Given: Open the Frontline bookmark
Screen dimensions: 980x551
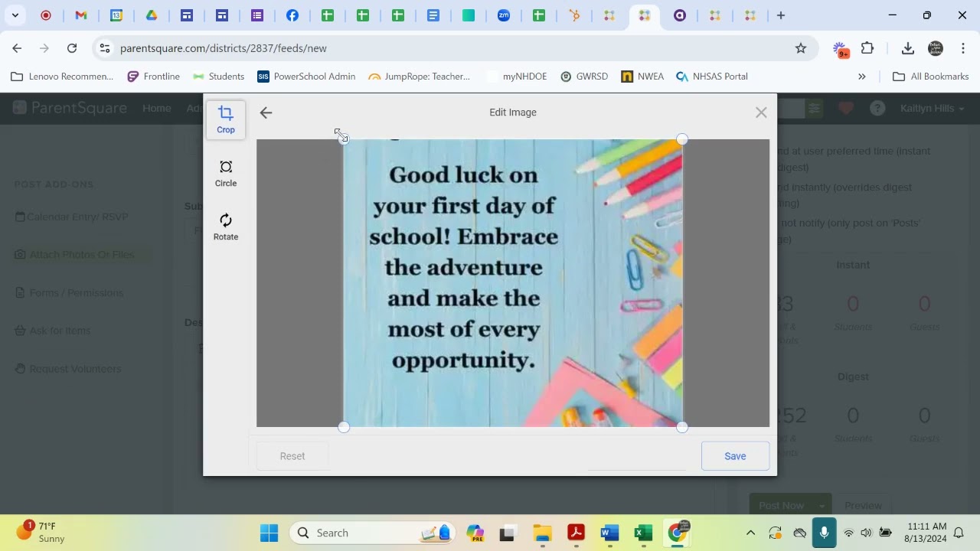Looking at the screenshot, I should (154, 77).
